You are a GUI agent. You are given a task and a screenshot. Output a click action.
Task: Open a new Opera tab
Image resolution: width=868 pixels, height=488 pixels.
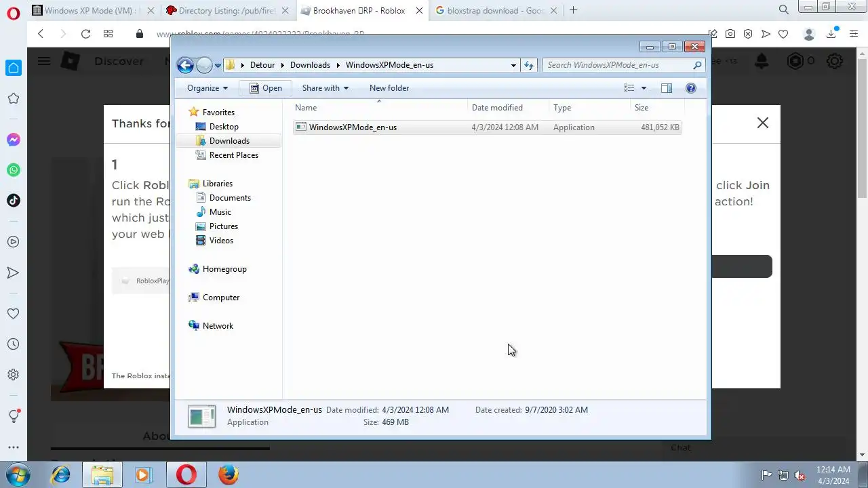click(x=574, y=10)
